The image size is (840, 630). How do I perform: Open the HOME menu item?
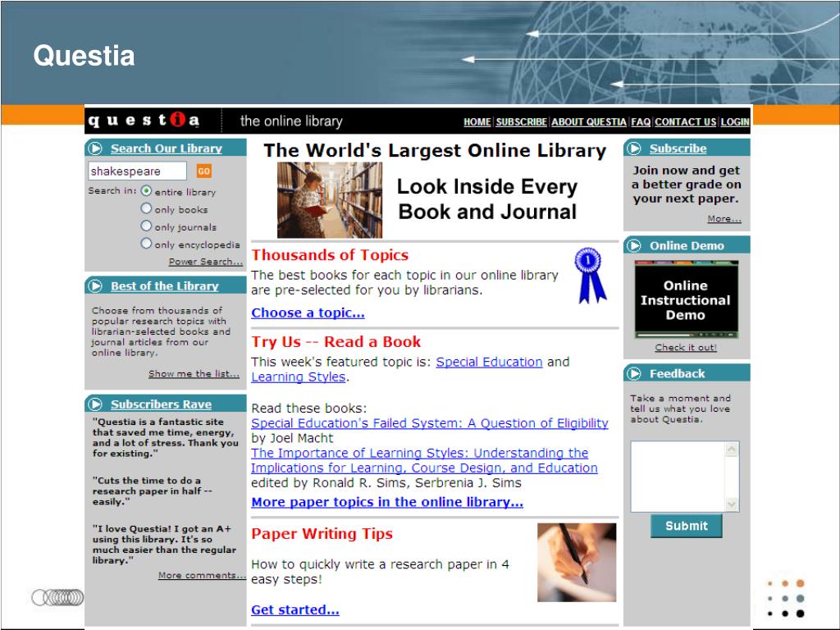[477, 122]
